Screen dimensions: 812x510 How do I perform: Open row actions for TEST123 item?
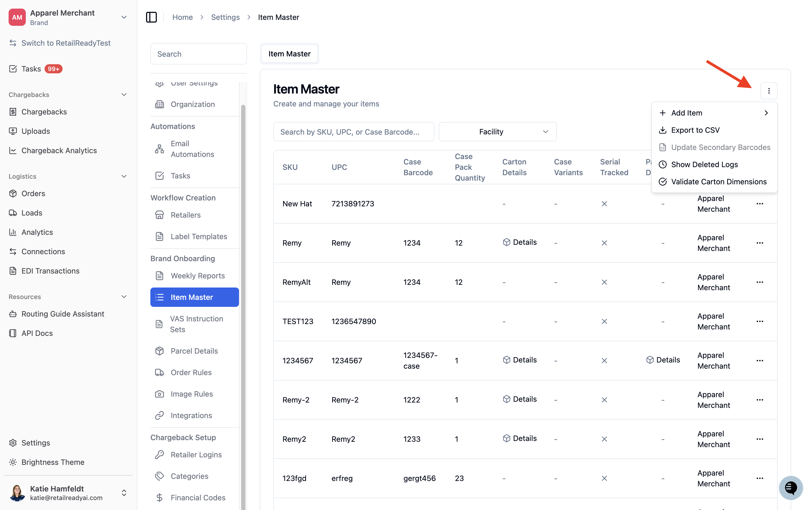759,321
